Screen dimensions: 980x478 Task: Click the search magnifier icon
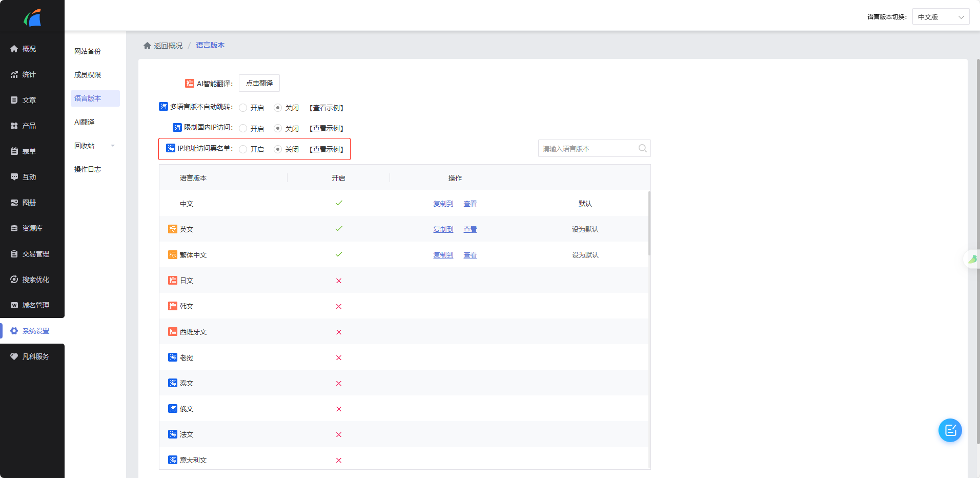tap(642, 148)
